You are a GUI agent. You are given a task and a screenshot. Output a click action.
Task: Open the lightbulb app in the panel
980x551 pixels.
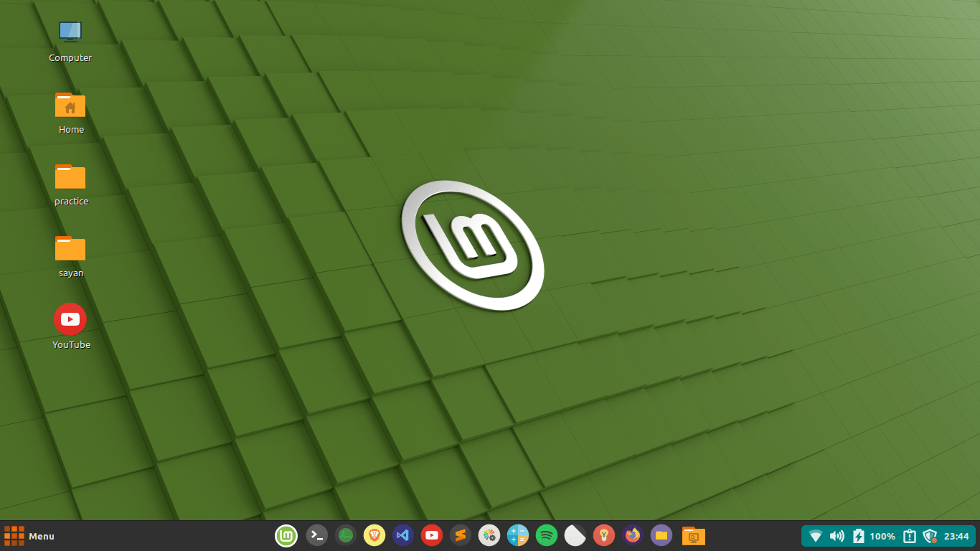(x=604, y=535)
